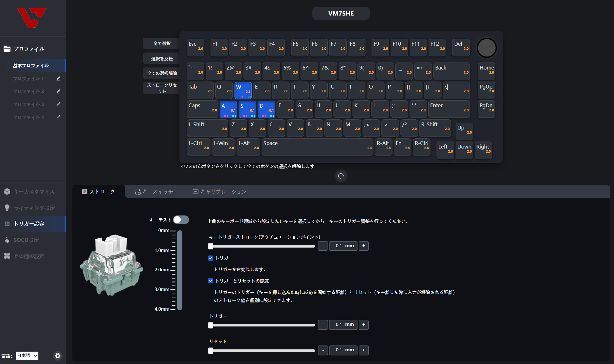Click the edit pencil next to プロファイル1
Image resolution: width=614 pixels, height=364 pixels.
coord(58,78)
